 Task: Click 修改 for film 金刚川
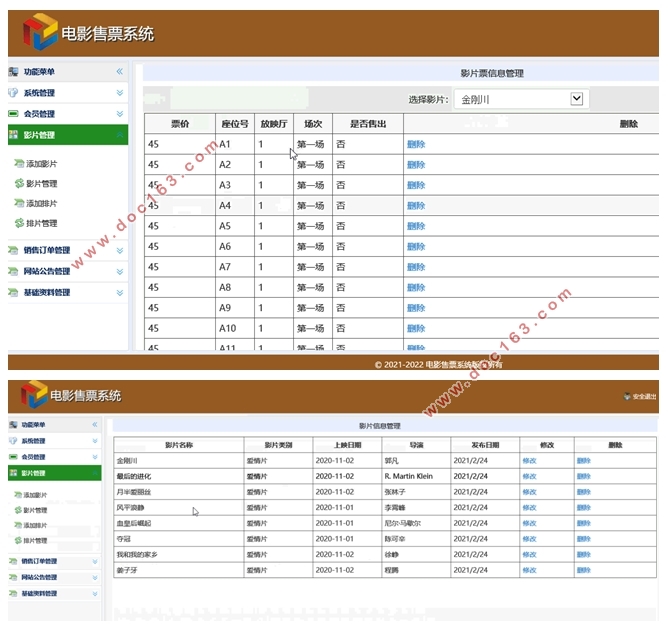click(x=529, y=461)
